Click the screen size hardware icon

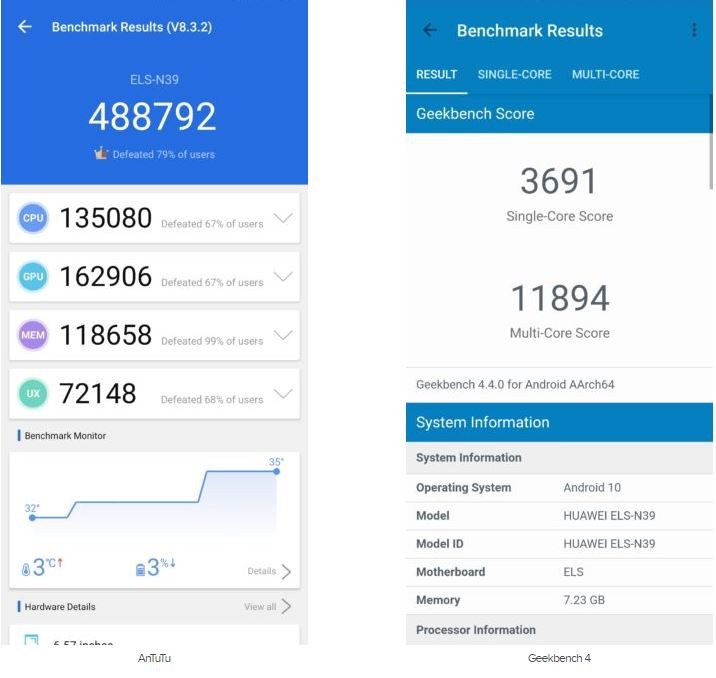click(31, 640)
